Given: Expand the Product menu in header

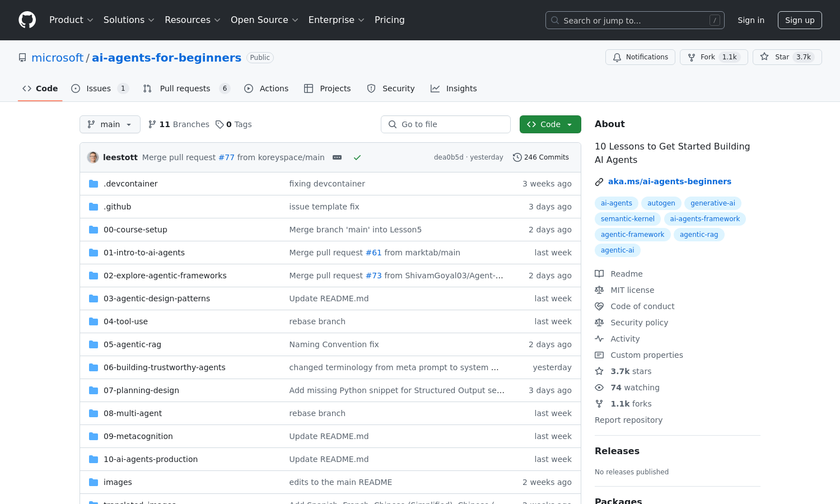Looking at the screenshot, I should point(71,20).
